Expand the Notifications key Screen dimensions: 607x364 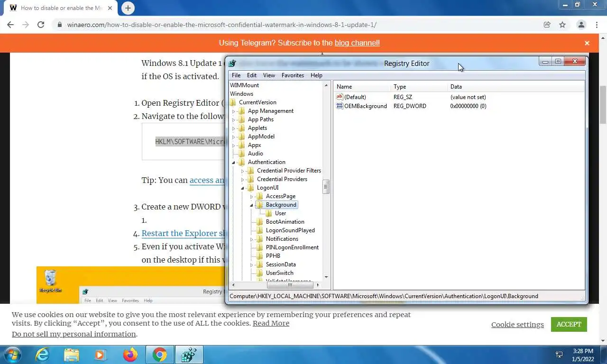point(251,239)
